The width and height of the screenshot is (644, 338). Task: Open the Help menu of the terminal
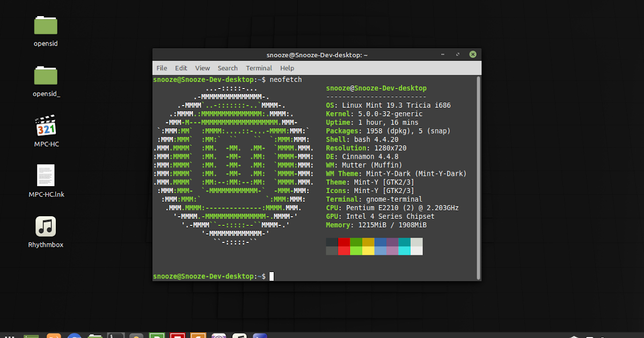coord(287,68)
